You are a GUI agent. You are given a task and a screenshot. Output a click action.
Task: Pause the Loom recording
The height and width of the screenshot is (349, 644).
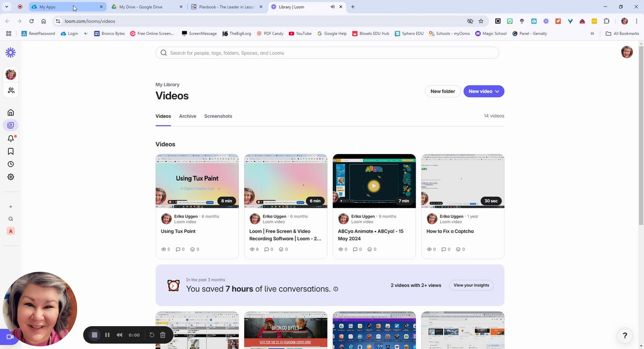click(107, 335)
